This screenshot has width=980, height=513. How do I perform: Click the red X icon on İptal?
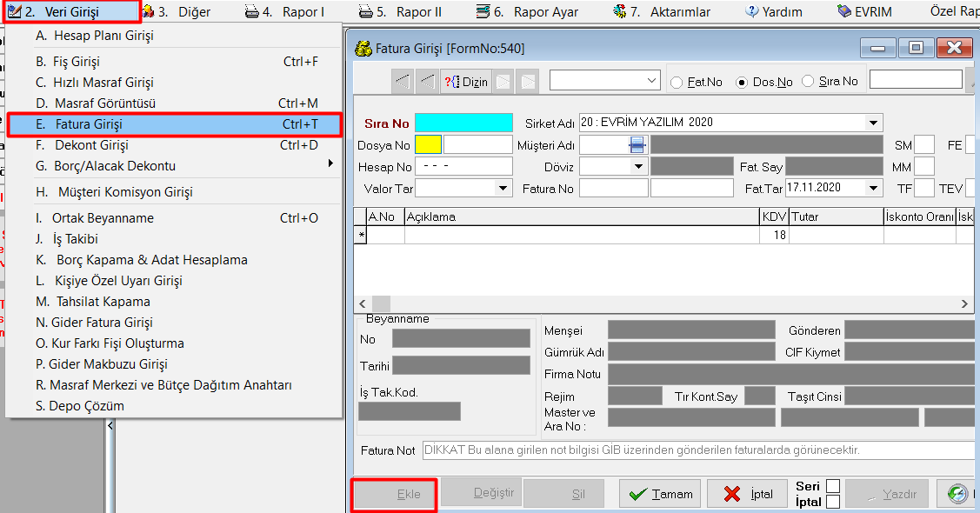pyautogui.click(x=732, y=494)
